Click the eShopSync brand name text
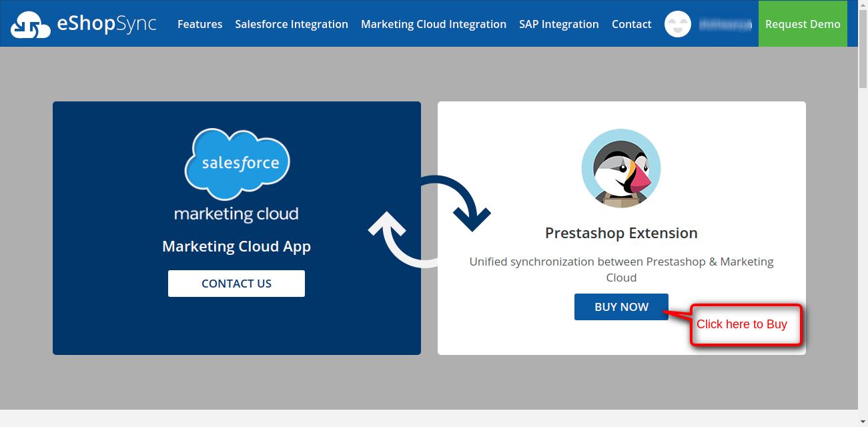Image resolution: width=868 pixels, height=427 pixels. (x=107, y=24)
